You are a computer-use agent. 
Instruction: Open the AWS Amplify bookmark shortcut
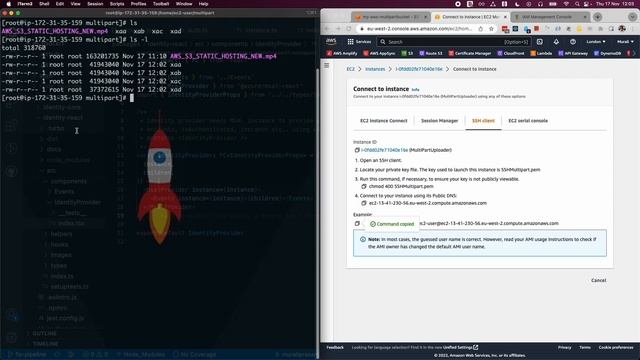(342, 53)
